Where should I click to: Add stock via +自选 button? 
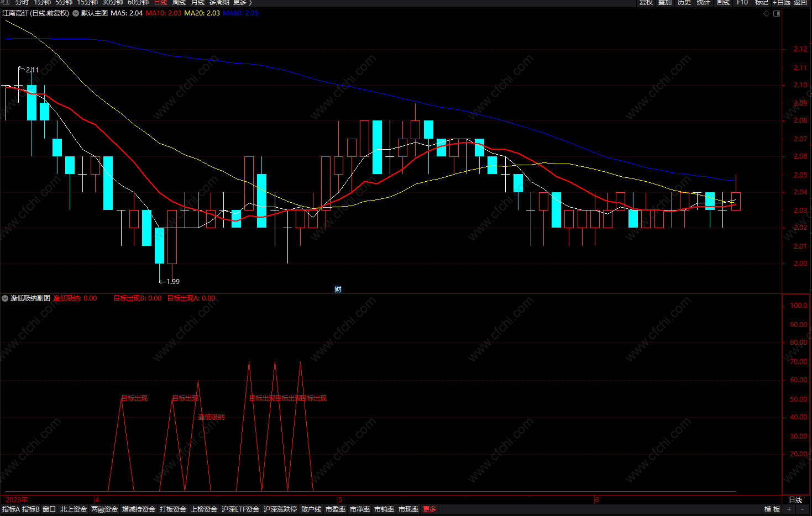point(782,3)
